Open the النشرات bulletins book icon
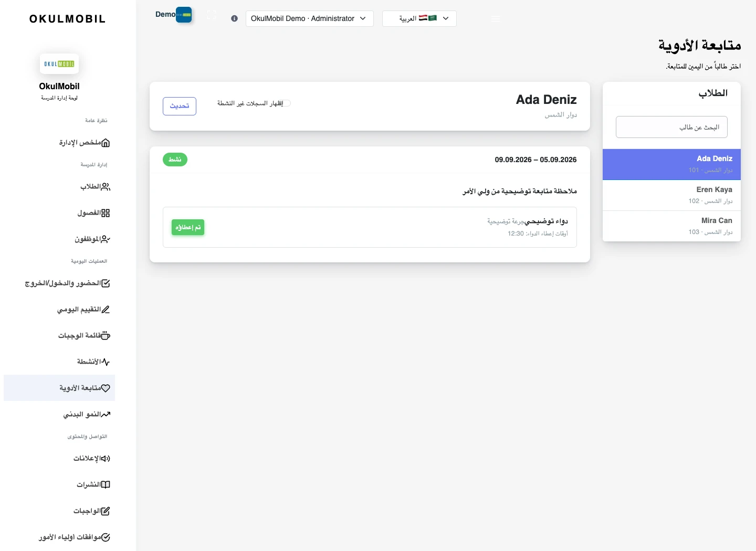756x551 pixels. pos(106,485)
